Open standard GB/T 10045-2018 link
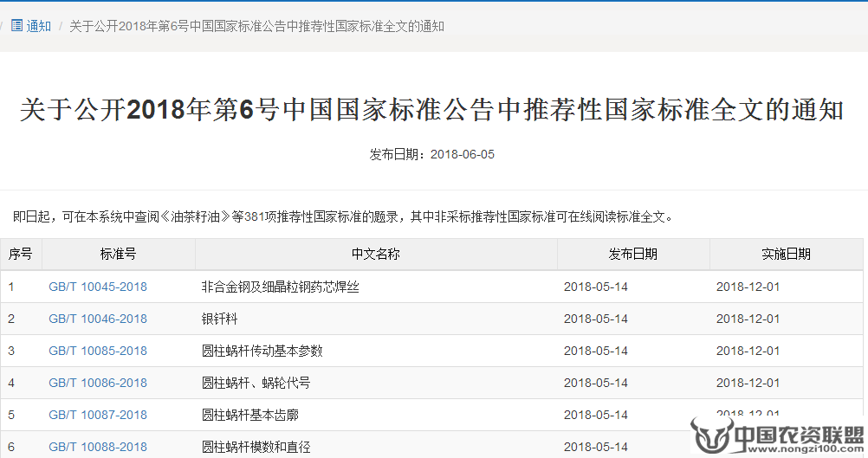The height and width of the screenshot is (458, 868). click(98, 287)
